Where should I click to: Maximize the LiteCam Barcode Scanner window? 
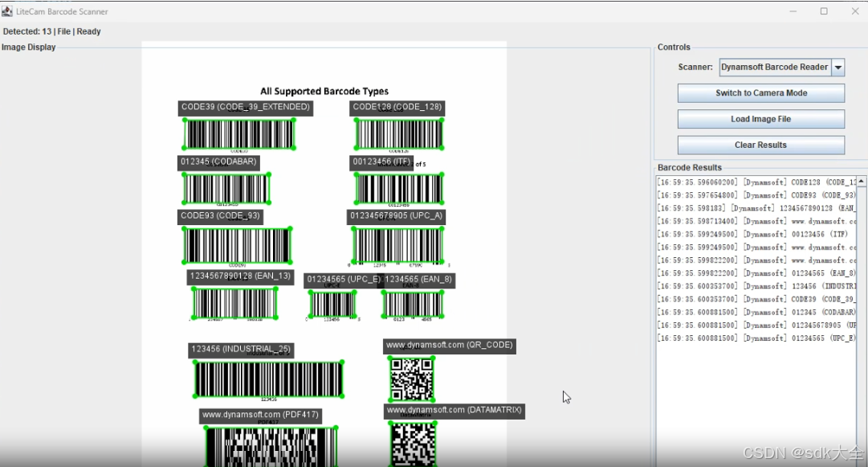(824, 11)
